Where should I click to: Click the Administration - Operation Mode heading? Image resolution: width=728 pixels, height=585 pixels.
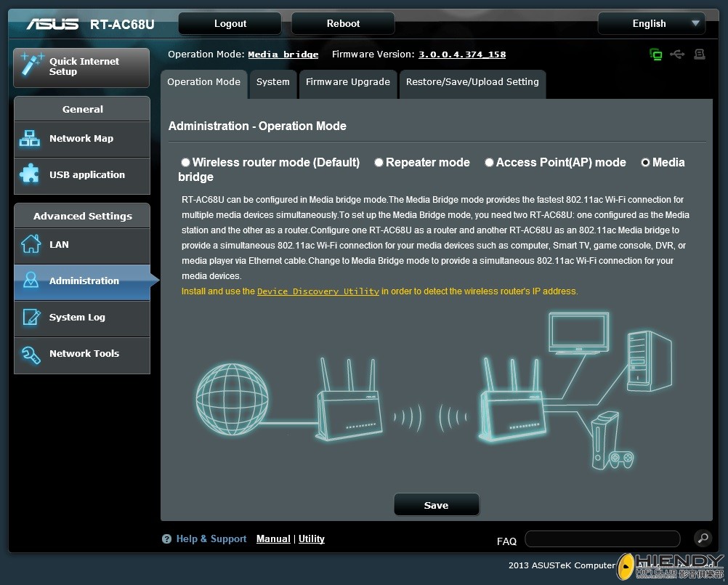point(257,126)
